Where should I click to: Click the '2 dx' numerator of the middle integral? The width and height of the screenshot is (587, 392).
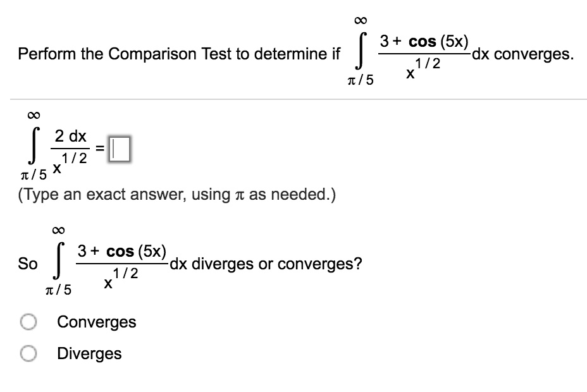(70, 136)
